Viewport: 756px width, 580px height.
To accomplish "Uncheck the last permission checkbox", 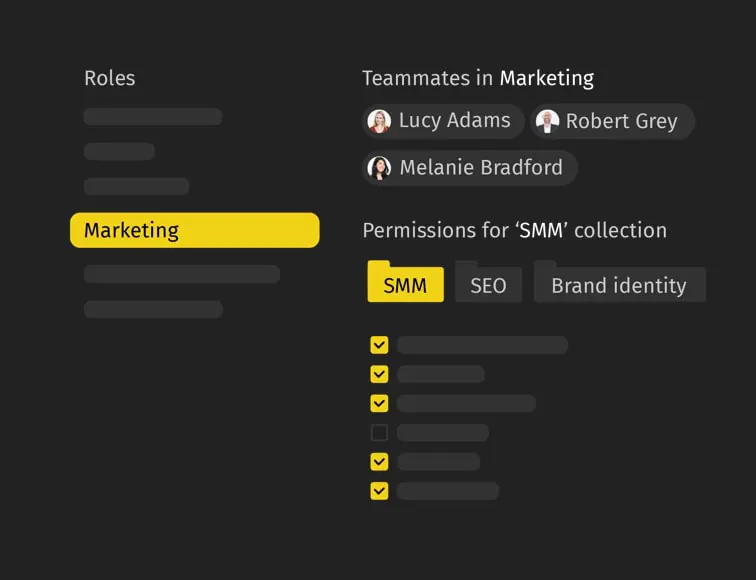I will (x=379, y=491).
